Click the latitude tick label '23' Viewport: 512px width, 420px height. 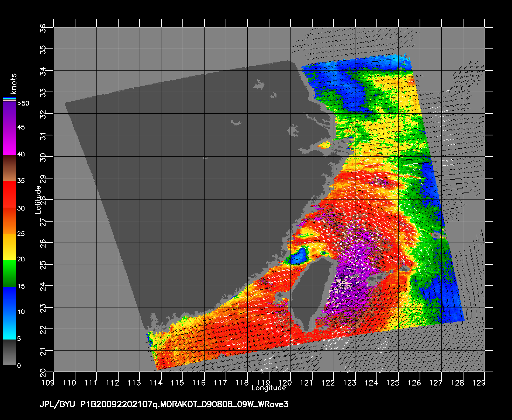(x=43, y=308)
